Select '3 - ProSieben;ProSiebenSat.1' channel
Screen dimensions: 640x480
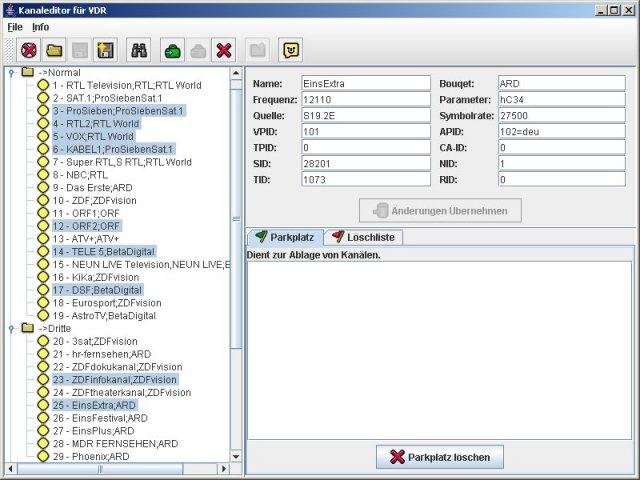coord(118,111)
